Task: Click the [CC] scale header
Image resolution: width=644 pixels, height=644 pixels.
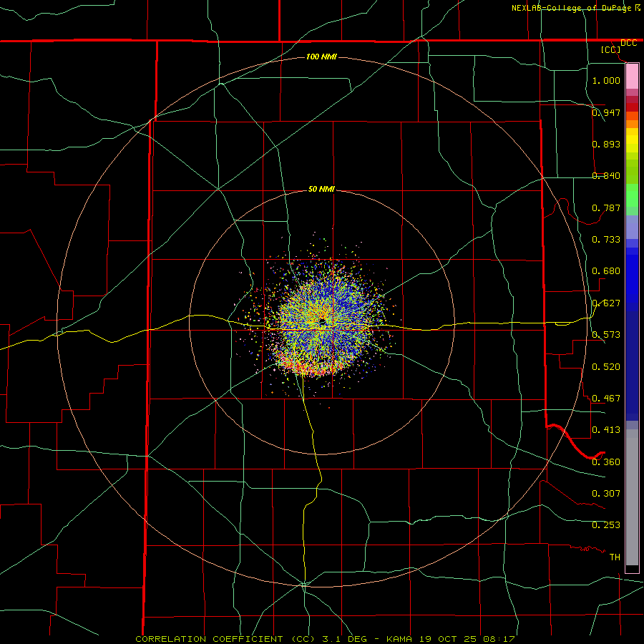Action: pyautogui.click(x=611, y=49)
